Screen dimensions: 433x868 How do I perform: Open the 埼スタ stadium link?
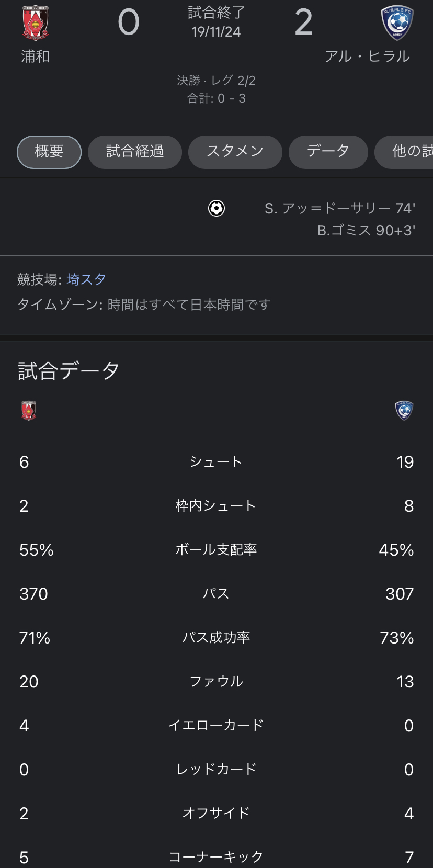click(86, 279)
